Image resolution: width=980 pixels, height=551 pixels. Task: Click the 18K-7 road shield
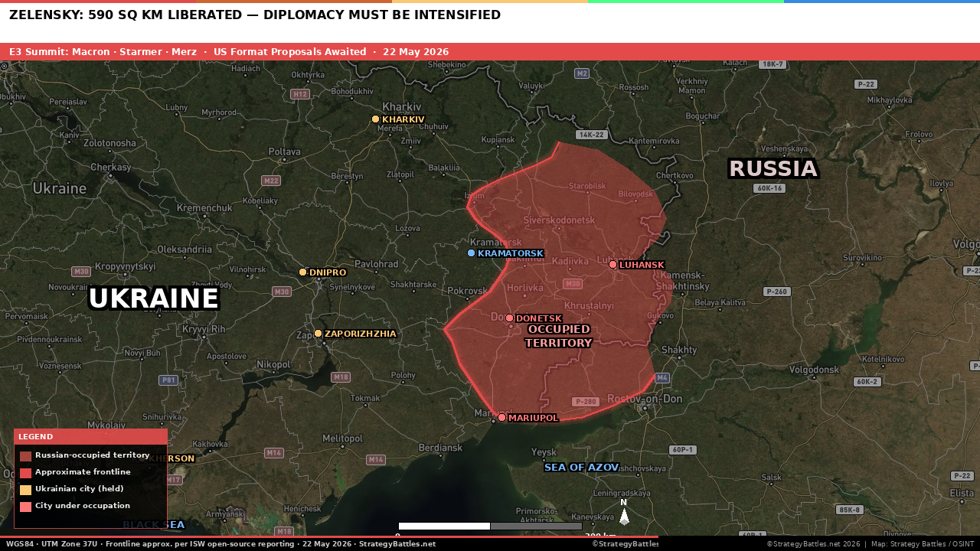(x=773, y=64)
